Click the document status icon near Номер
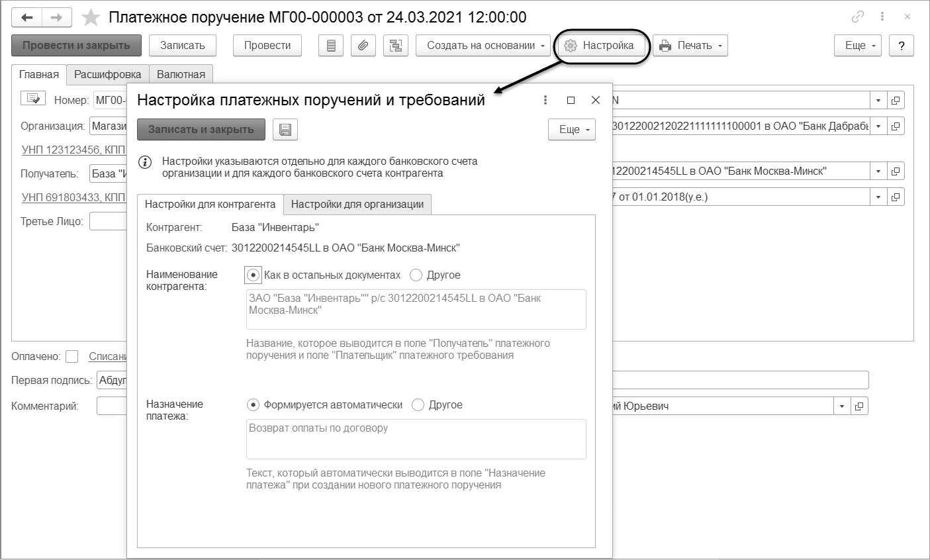Viewport: 930px width, 560px height. [32, 99]
